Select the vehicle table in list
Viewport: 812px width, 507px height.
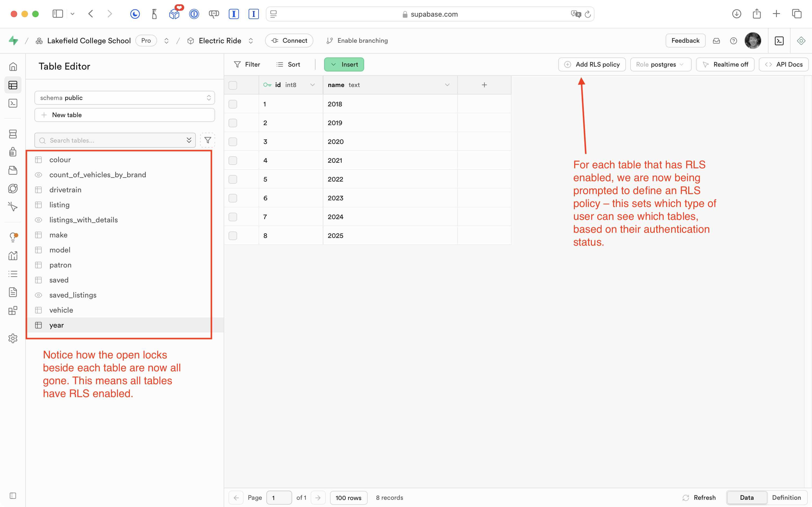[x=61, y=310]
